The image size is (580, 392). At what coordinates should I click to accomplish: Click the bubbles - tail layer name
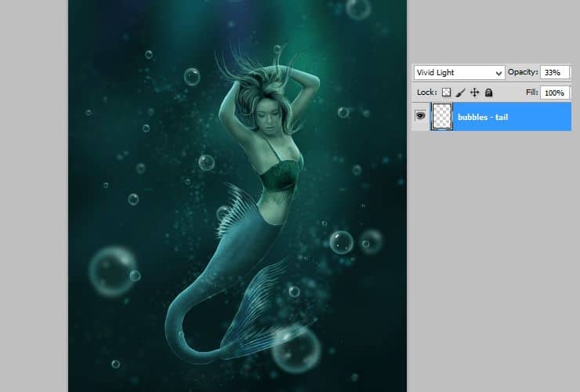coord(484,117)
